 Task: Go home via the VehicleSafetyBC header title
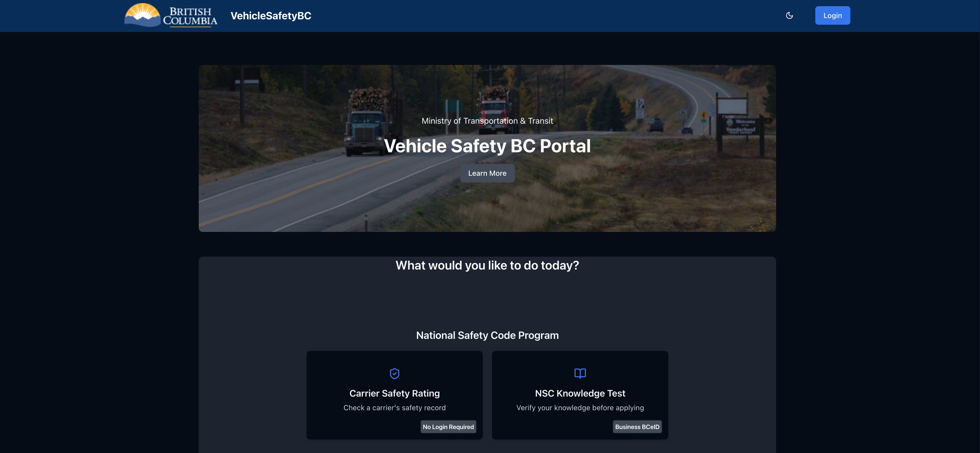(x=271, y=16)
